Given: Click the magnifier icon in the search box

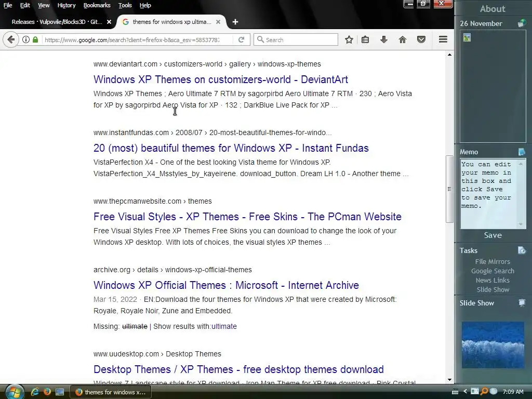Looking at the screenshot, I should click(260, 39).
